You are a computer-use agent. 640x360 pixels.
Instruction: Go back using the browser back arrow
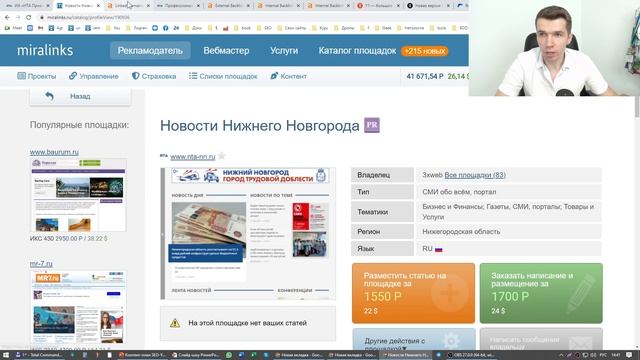point(7,18)
